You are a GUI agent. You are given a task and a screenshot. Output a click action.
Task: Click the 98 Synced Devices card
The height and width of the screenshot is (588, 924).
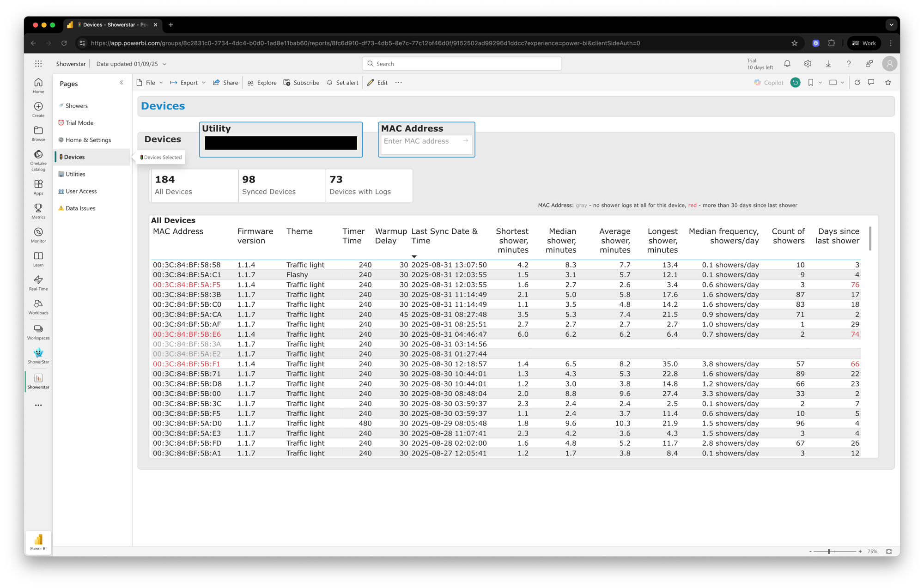(x=282, y=185)
